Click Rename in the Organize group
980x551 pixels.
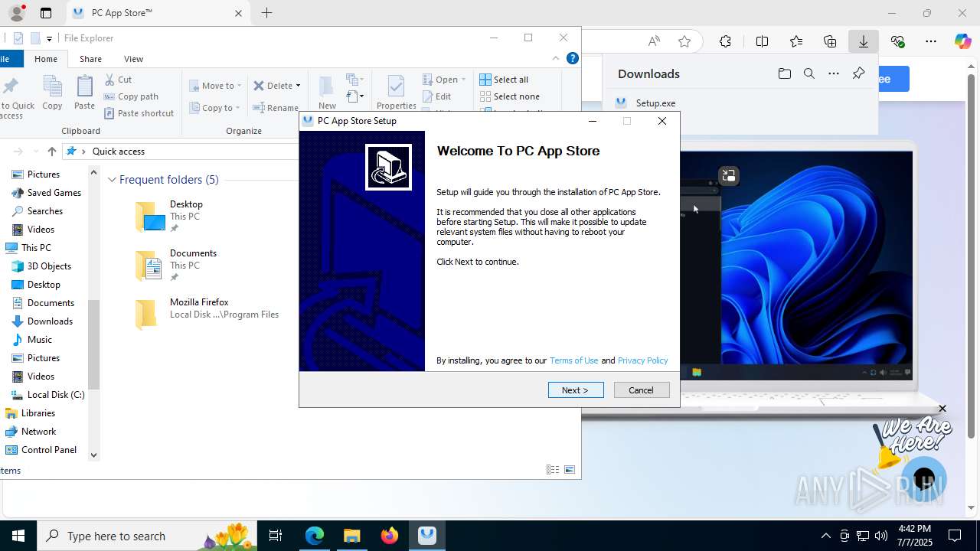coord(276,108)
